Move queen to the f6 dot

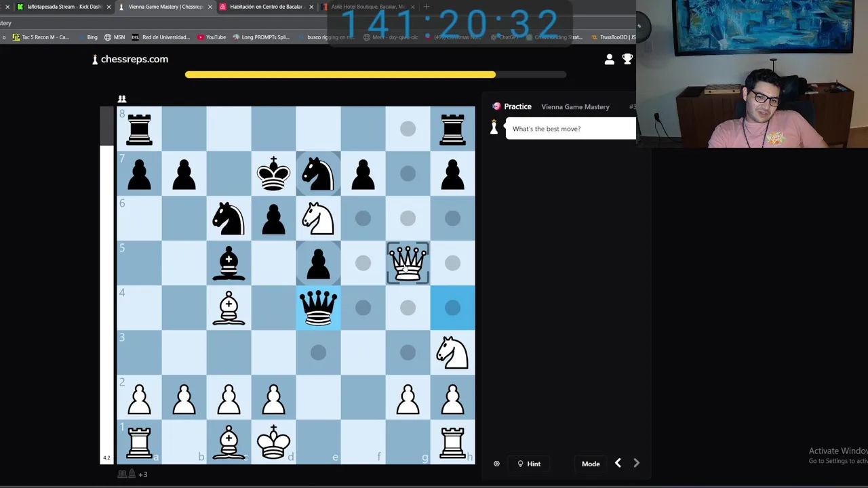coord(363,218)
